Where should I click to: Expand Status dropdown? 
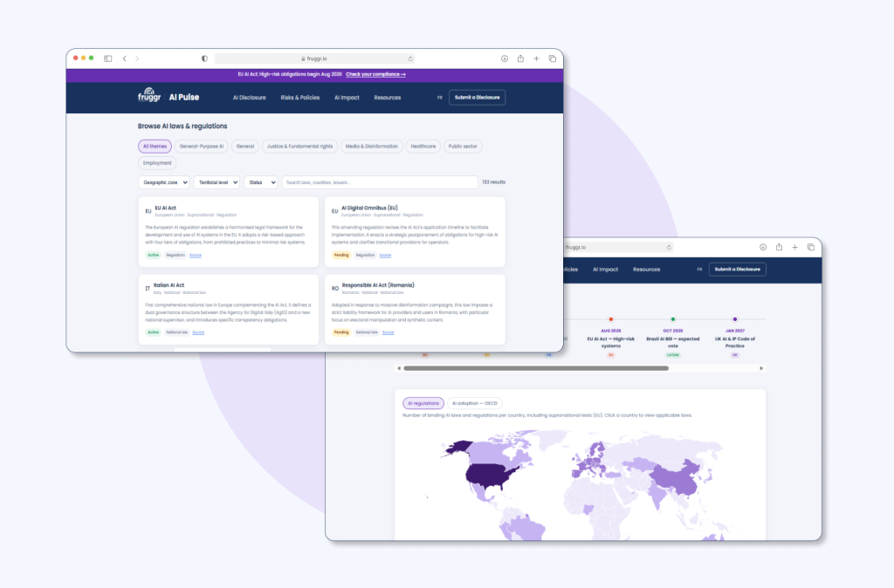261,182
